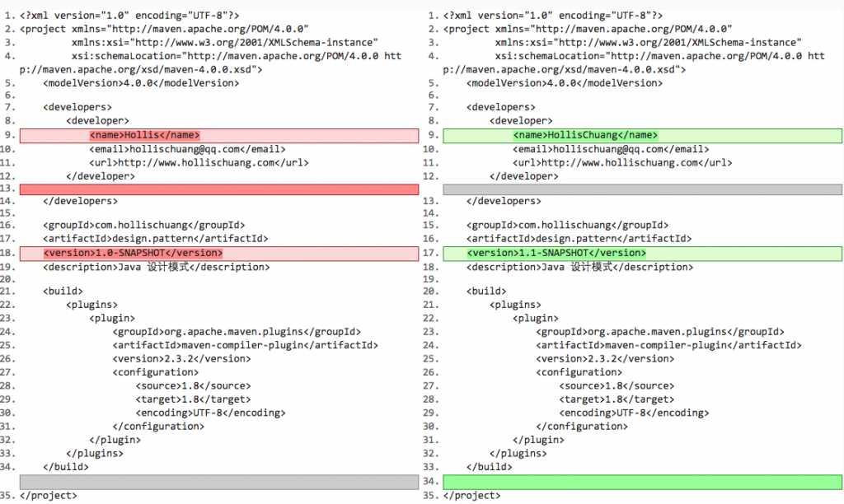
Task: Select line 25 <version>2.3.2</version>
Action: tap(605, 359)
